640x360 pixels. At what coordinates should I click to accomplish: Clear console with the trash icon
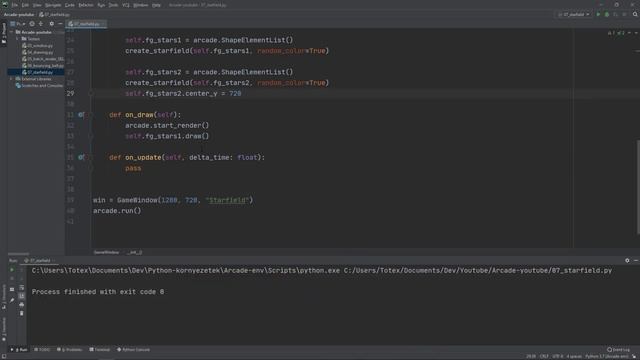[22, 313]
